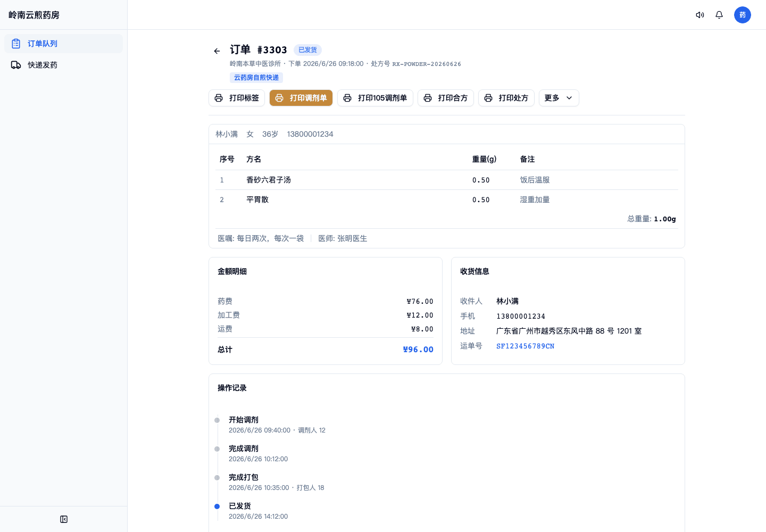Click the 已发货 status badge
This screenshot has width=766, height=532.
coord(307,50)
